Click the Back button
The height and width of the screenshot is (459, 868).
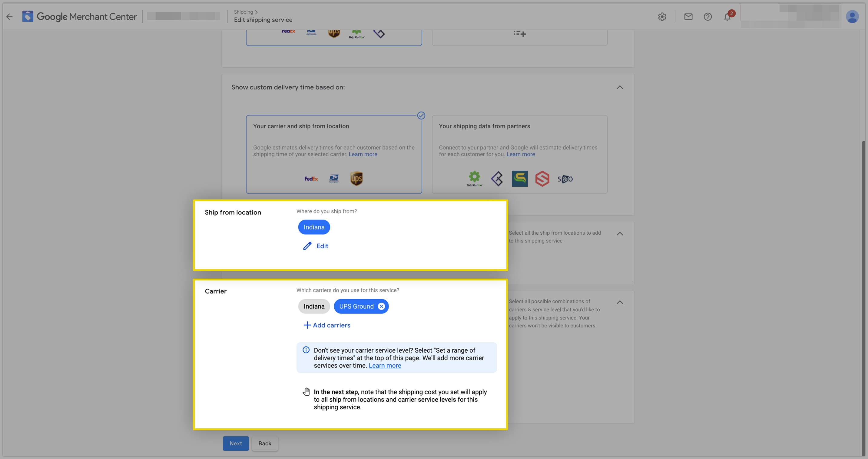[x=265, y=444]
